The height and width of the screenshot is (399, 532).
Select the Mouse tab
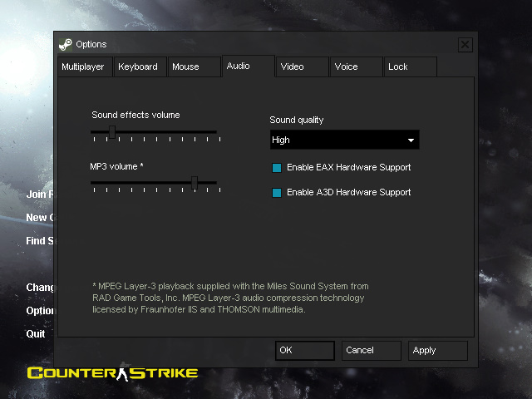(x=185, y=66)
